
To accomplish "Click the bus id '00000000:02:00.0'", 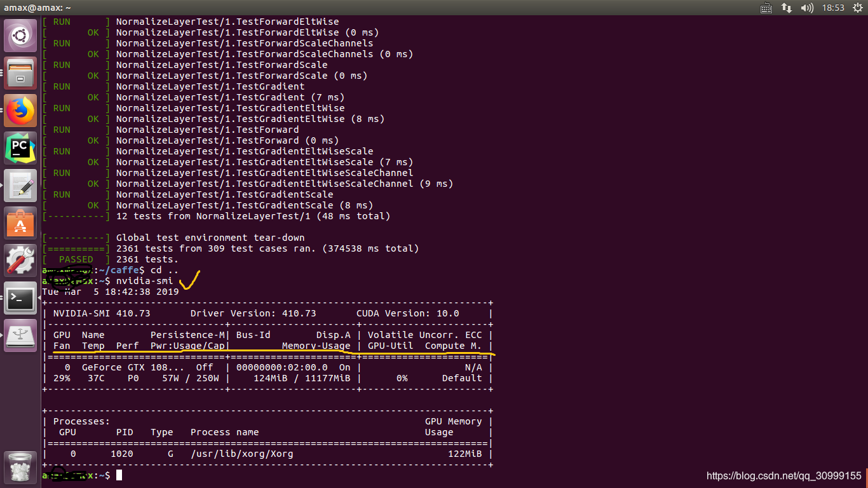I will pyautogui.click(x=282, y=367).
